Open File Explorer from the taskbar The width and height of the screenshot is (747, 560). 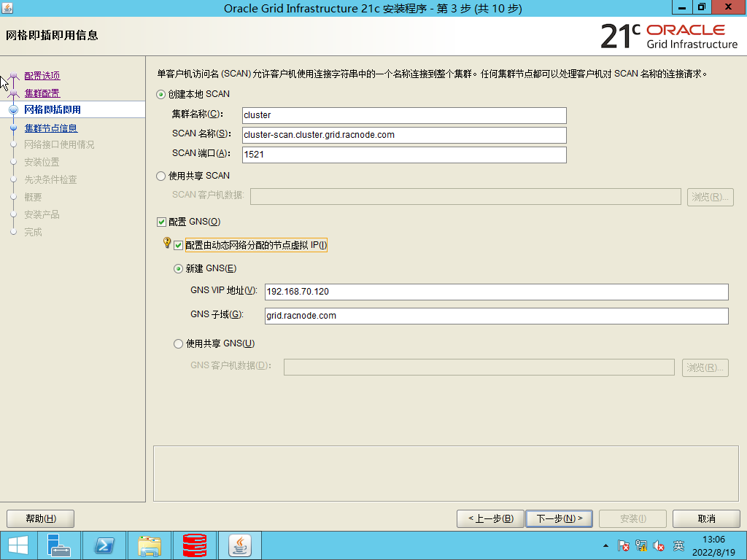(x=149, y=545)
